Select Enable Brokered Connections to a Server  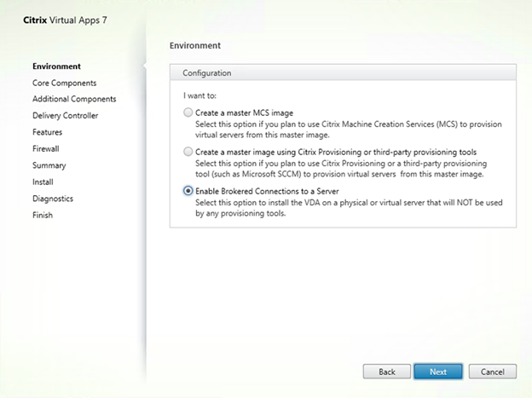(x=188, y=191)
